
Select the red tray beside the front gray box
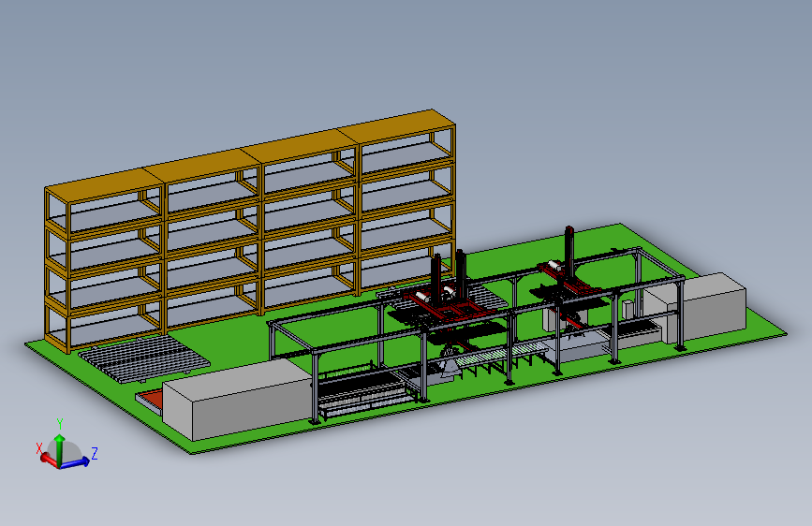pyautogui.click(x=151, y=399)
